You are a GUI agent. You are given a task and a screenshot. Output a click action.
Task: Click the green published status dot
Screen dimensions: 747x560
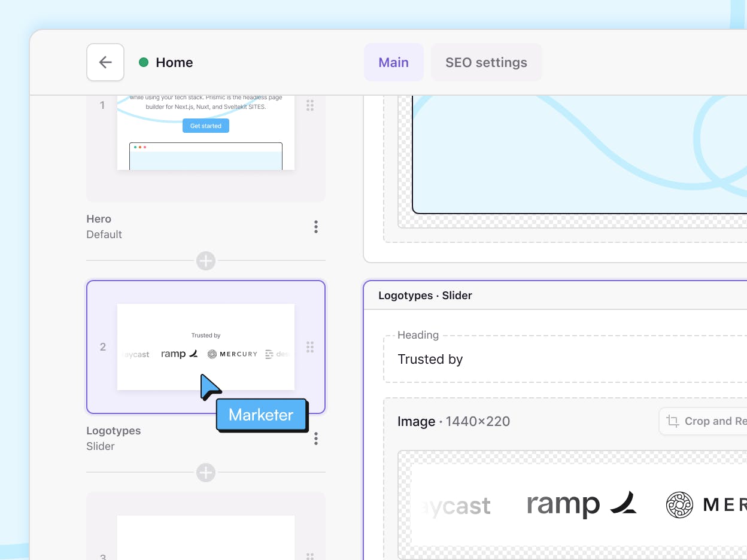pos(144,62)
